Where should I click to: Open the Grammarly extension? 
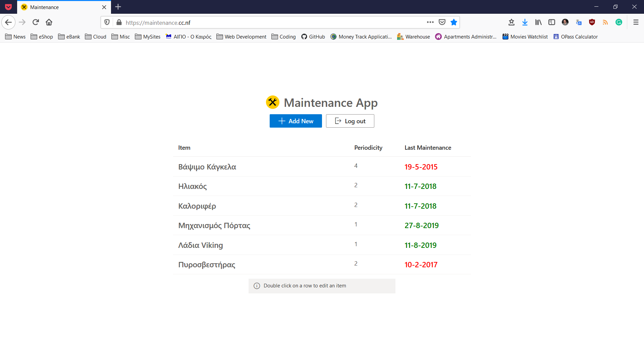pyautogui.click(x=619, y=22)
